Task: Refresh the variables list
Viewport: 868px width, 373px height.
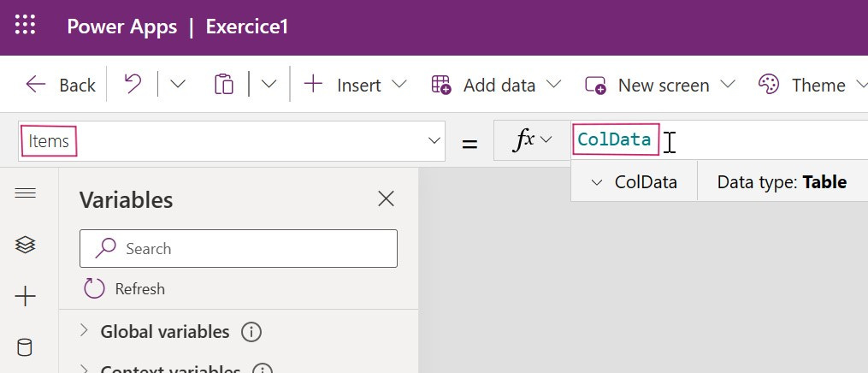Action: tap(124, 288)
